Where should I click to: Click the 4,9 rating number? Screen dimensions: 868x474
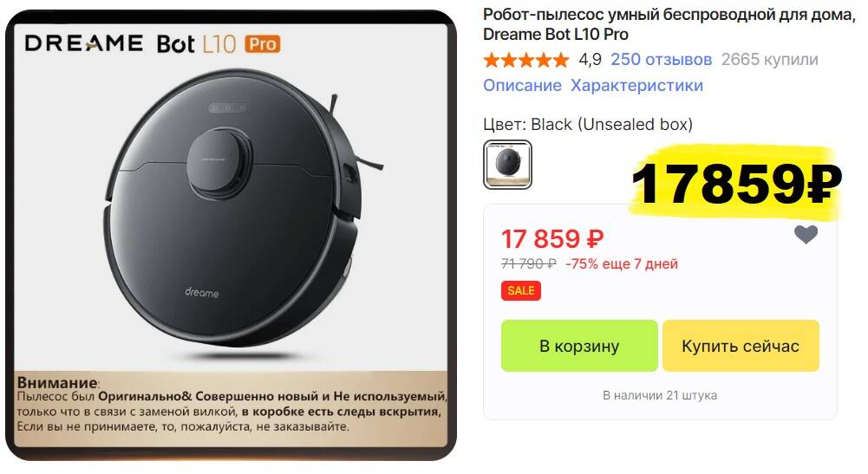(x=590, y=59)
